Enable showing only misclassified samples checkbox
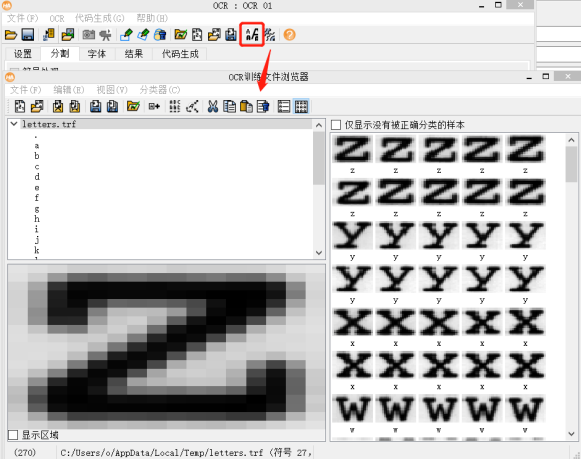The height and width of the screenshot is (459, 581). pyautogui.click(x=336, y=125)
